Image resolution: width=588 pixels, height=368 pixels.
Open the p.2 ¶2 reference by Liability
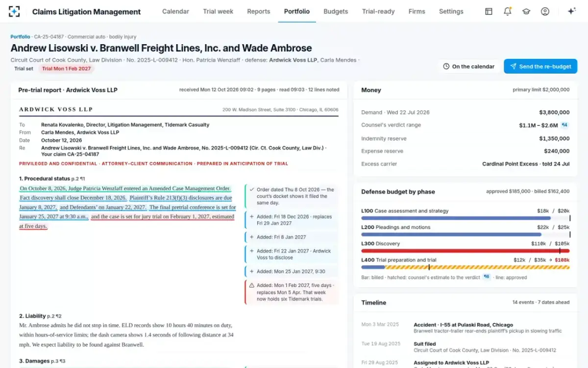click(55, 316)
